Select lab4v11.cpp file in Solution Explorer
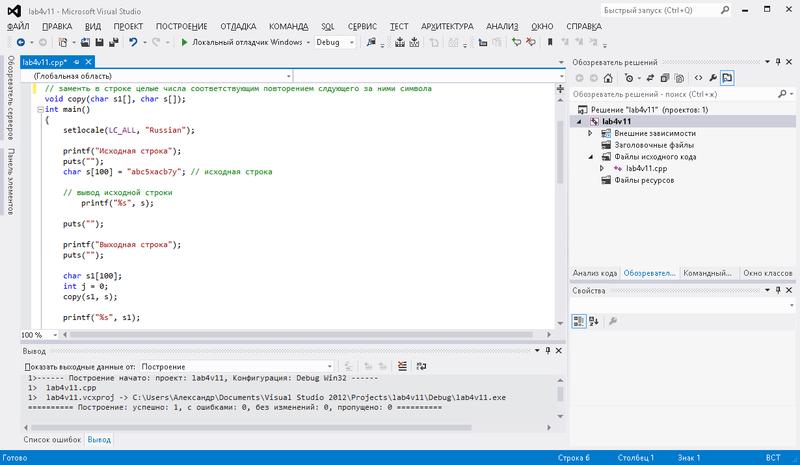This screenshot has width=800, height=465. (x=646, y=169)
